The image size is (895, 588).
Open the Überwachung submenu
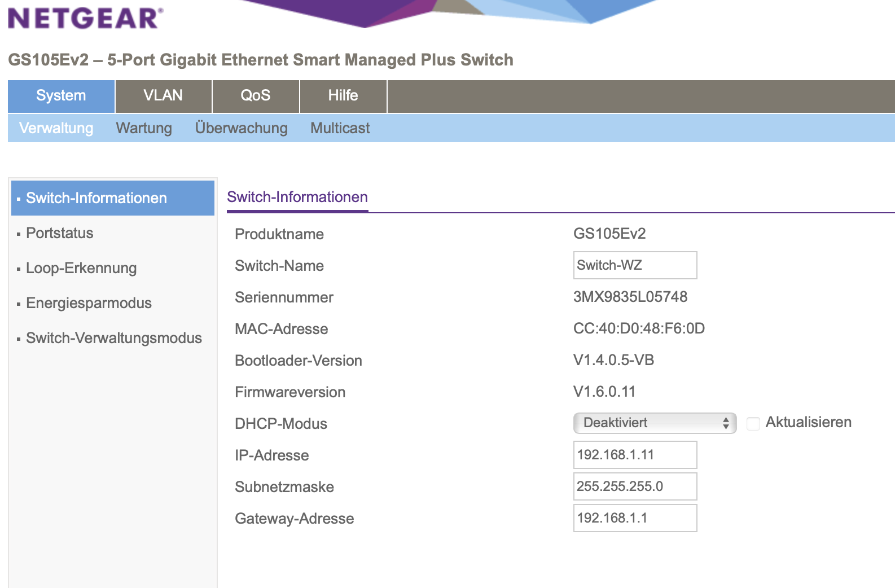(x=242, y=128)
